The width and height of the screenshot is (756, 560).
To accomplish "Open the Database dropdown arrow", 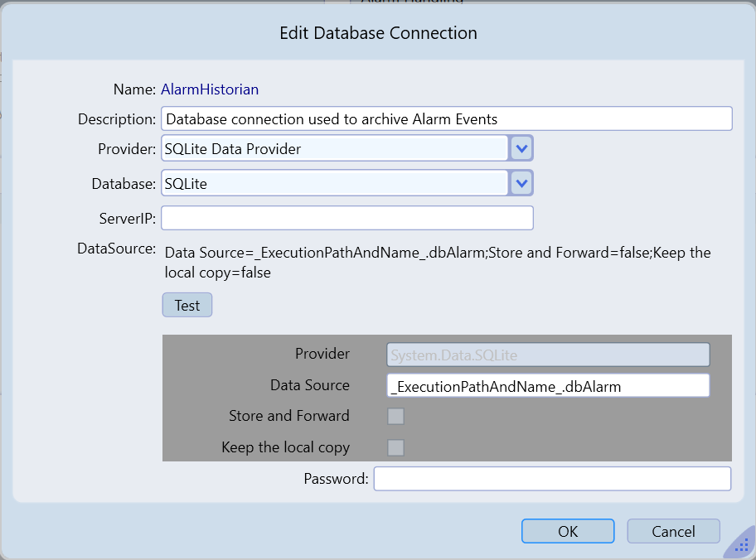I will (521, 183).
